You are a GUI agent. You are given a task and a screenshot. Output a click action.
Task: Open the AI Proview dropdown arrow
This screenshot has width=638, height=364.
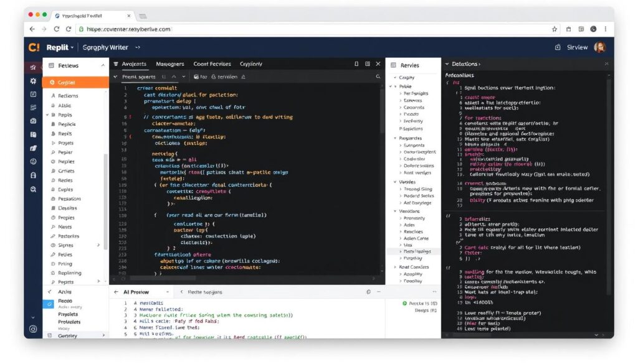tap(167, 292)
